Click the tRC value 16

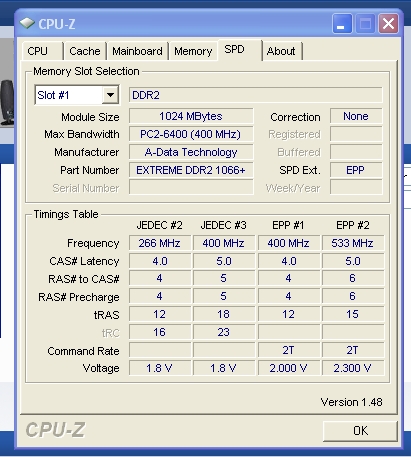click(160, 332)
